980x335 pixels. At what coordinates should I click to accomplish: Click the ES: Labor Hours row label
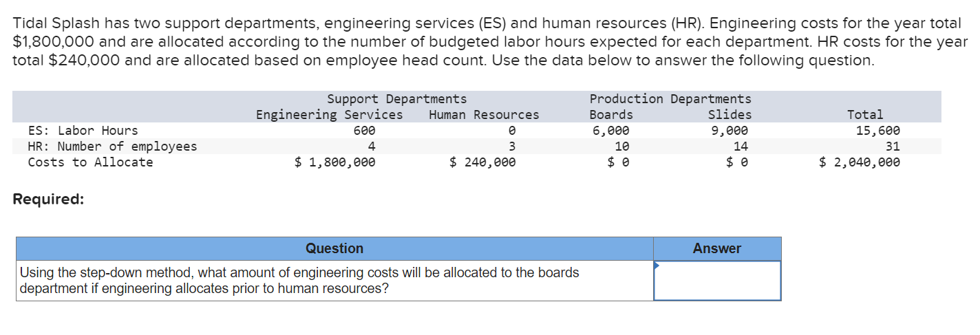(x=83, y=131)
